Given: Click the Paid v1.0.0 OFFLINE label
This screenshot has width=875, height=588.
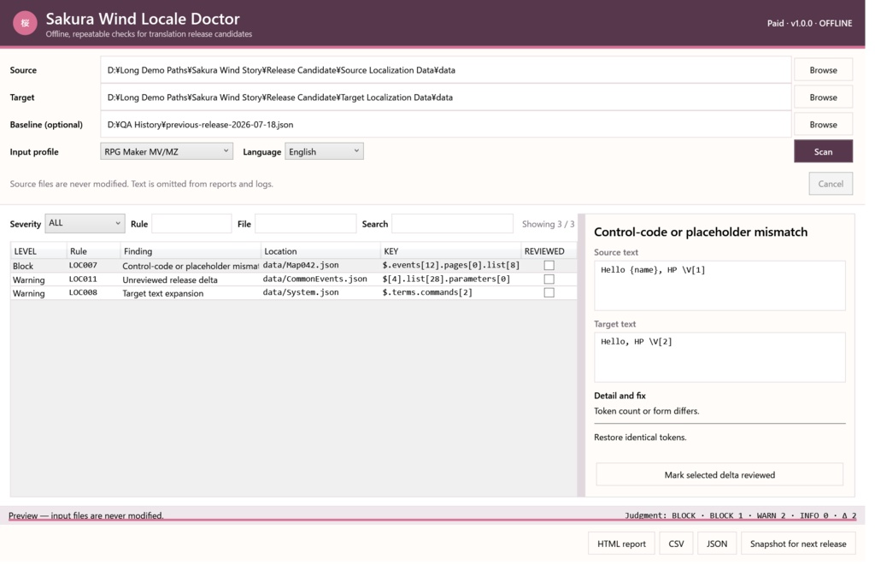Looking at the screenshot, I should tap(809, 23).
